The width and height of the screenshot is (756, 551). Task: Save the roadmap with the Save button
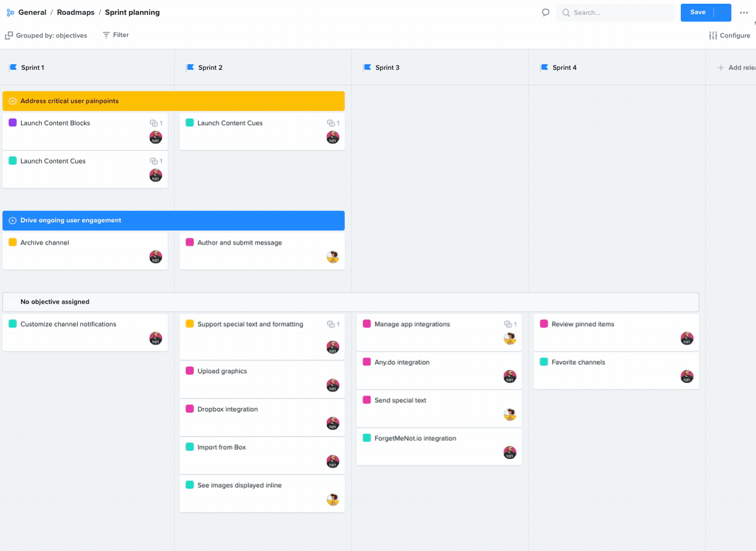pos(697,12)
